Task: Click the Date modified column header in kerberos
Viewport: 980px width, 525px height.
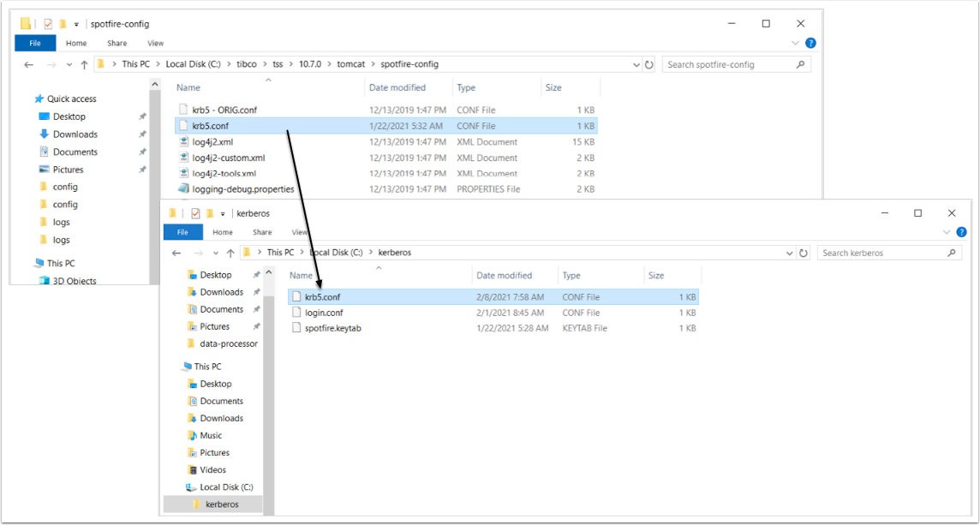Action: coord(504,276)
